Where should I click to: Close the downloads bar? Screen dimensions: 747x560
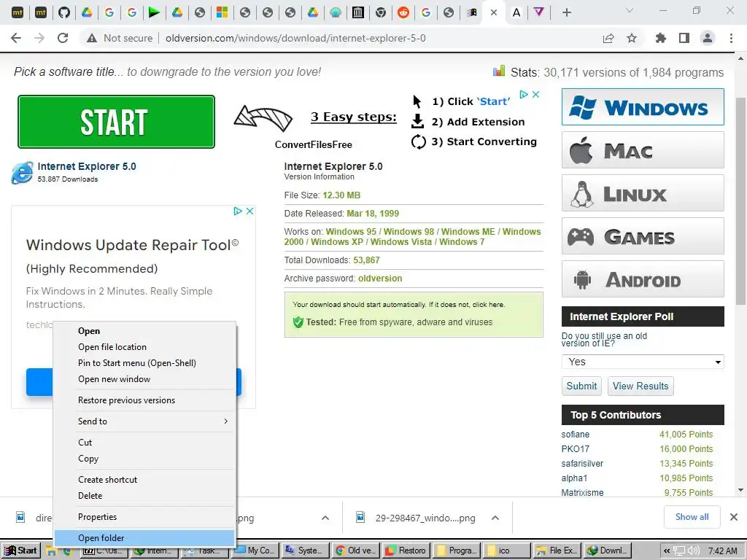tap(734, 517)
